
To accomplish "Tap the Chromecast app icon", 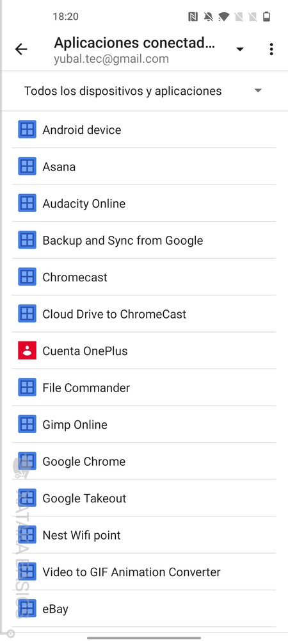I will (27, 277).
